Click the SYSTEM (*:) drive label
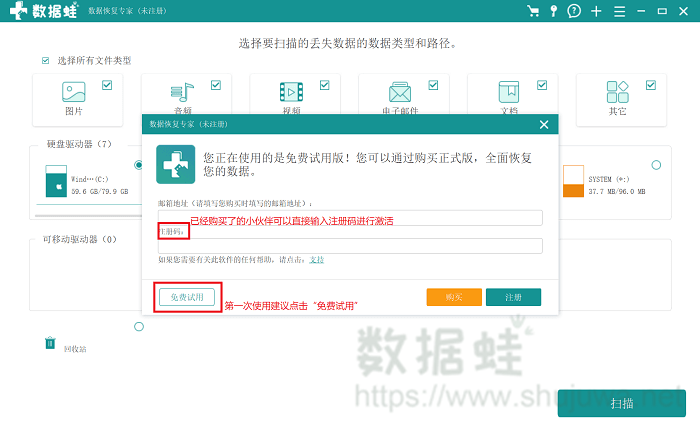This screenshot has height=429, width=700. [609, 179]
